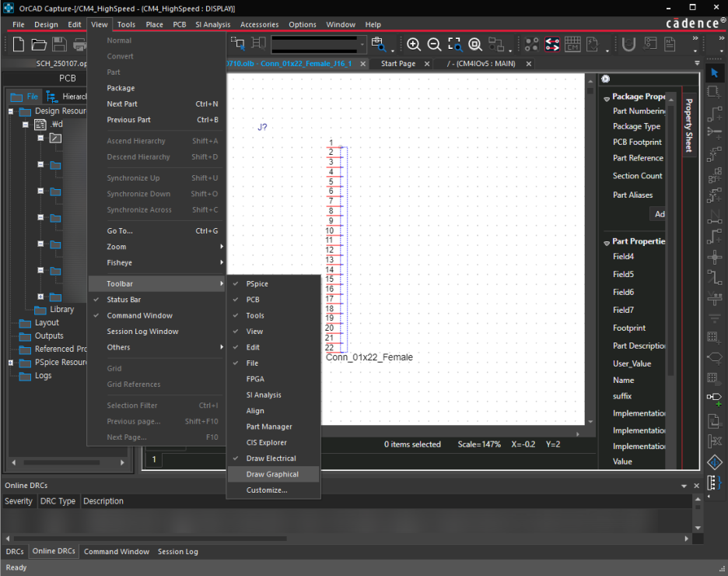Image resolution: width=728 pixels, height=576 pixels.
Task: Click the design rules check document icon
Action: coord(593,44)
